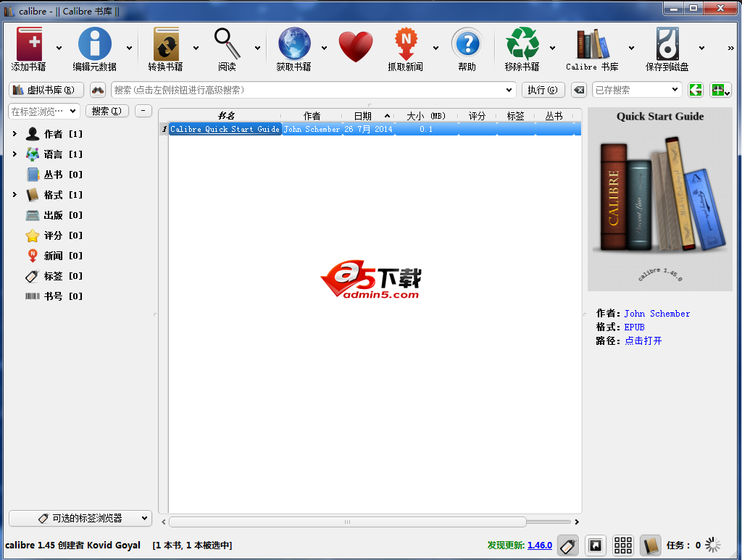Open the John Schember author link
Viewport: 742px width, 560px height.
pyautogui.click(x=656, y=314)
